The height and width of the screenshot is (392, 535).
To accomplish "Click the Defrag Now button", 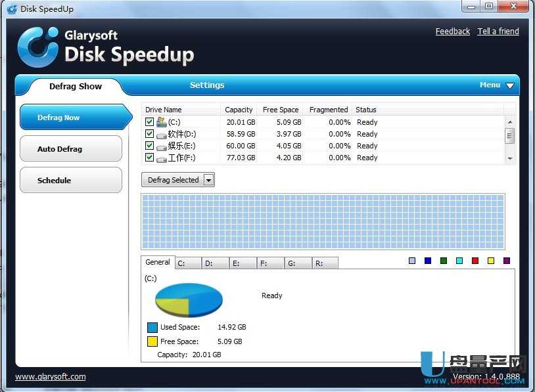I will (76, 118).
